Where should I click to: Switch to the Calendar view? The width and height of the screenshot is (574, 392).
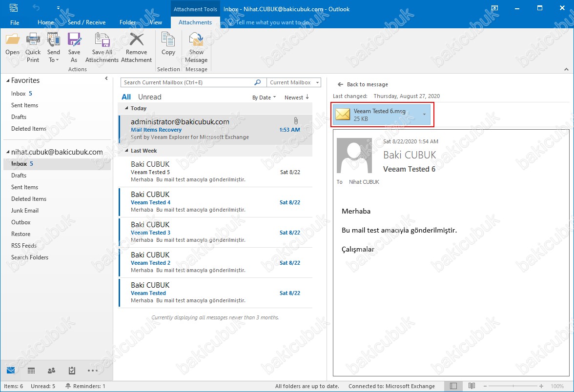(31, 371)
